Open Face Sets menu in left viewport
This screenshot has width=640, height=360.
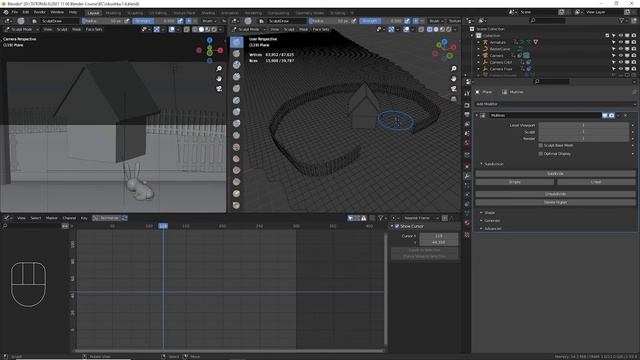pyautogui.click(x=94, y=29)
